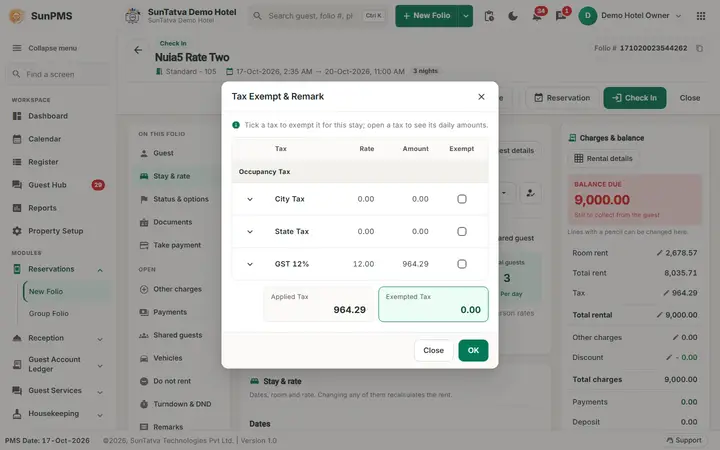Open Demo Hotel Owner user menu
This screenshot has width=720, height=450.
[x=630, y=16]
